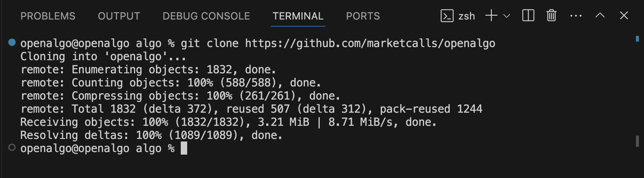
Task: Open the PROBLEMS panel tab
Action: [x=48, y=16]
